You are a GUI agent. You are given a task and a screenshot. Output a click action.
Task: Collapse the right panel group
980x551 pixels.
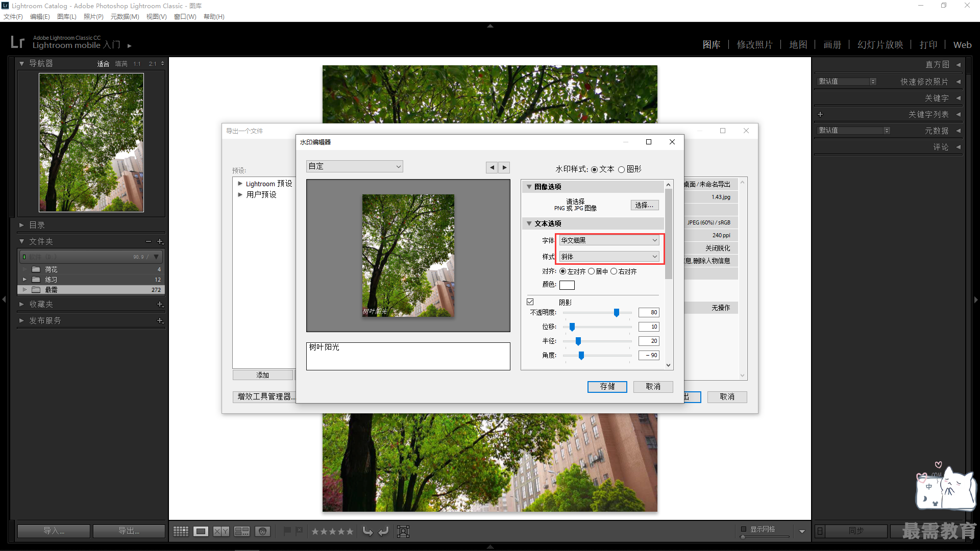pos(976,299)
